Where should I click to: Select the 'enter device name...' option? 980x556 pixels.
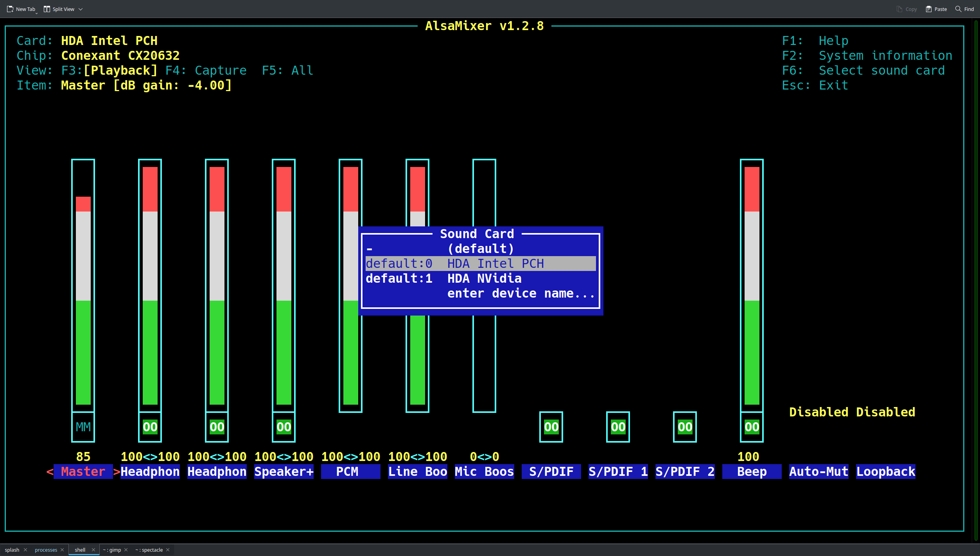coord(481,293)
